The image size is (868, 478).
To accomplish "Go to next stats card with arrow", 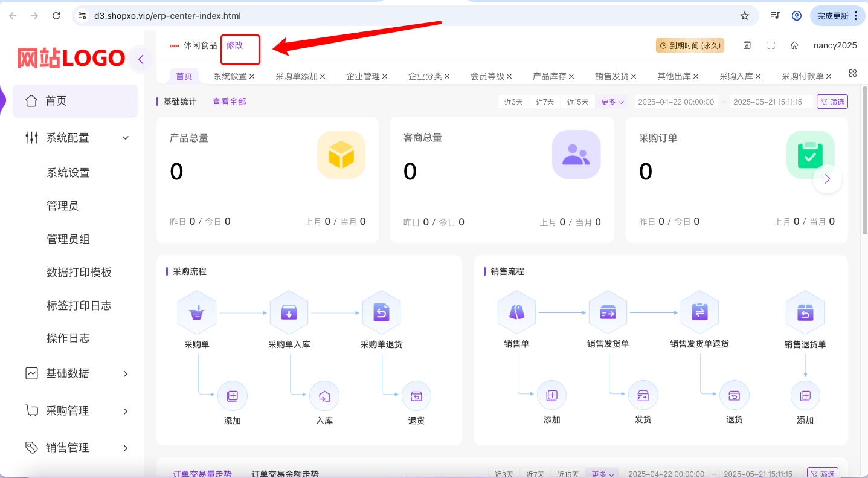I will pyautogui.click(x=828, y=179).
